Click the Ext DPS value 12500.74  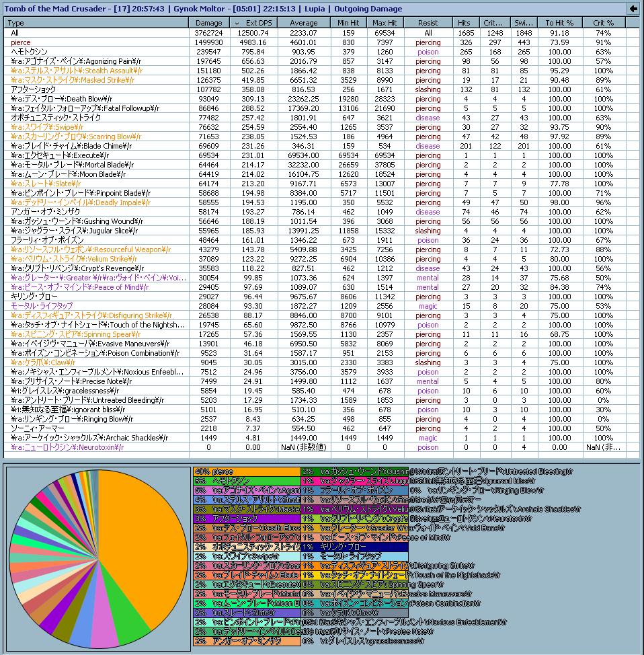pyautogui.click(x=253, y=33)
